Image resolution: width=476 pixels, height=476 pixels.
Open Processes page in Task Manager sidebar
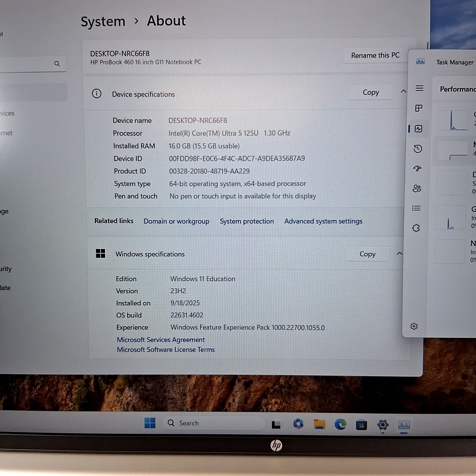tap(419, 108)
